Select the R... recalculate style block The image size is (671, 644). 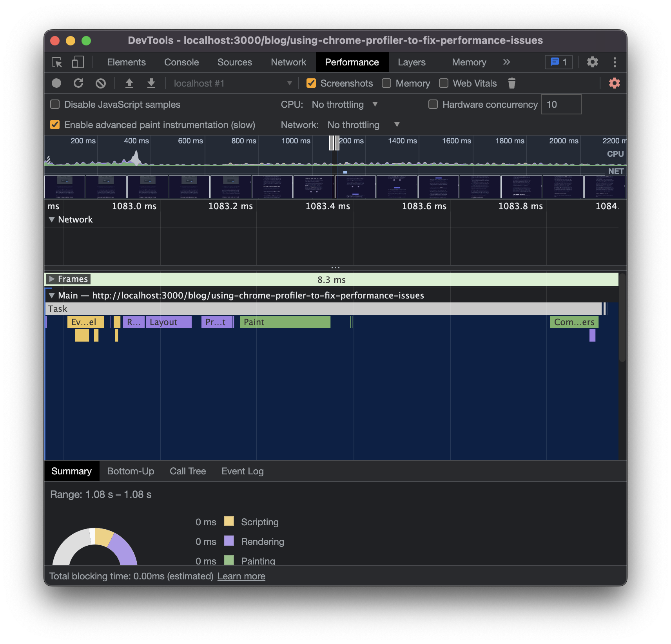tap(134, 322)
